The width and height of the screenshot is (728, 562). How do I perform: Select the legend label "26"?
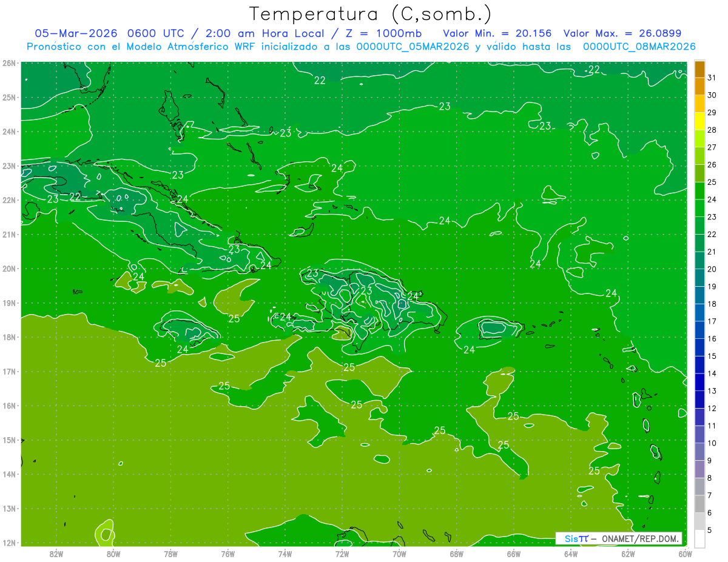pyautogui.click(x=712, y=165)
